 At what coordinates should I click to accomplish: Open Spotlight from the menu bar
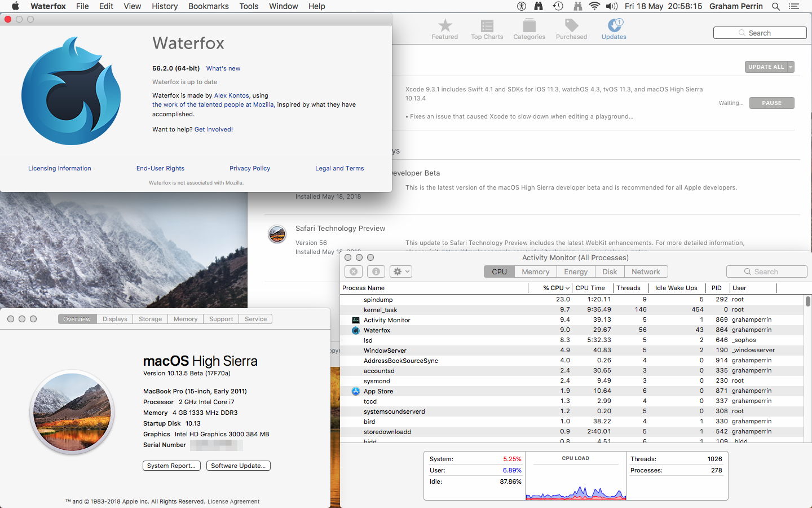point(776,6)
